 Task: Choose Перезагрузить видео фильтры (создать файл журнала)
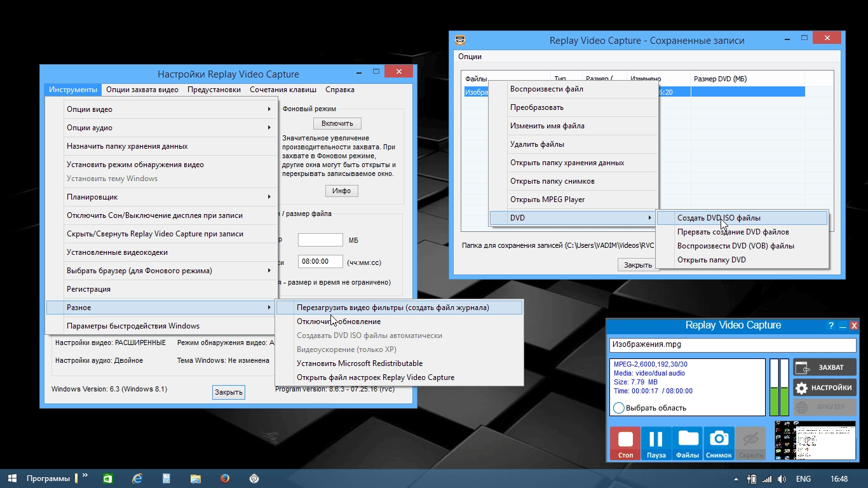click(400, 308)
